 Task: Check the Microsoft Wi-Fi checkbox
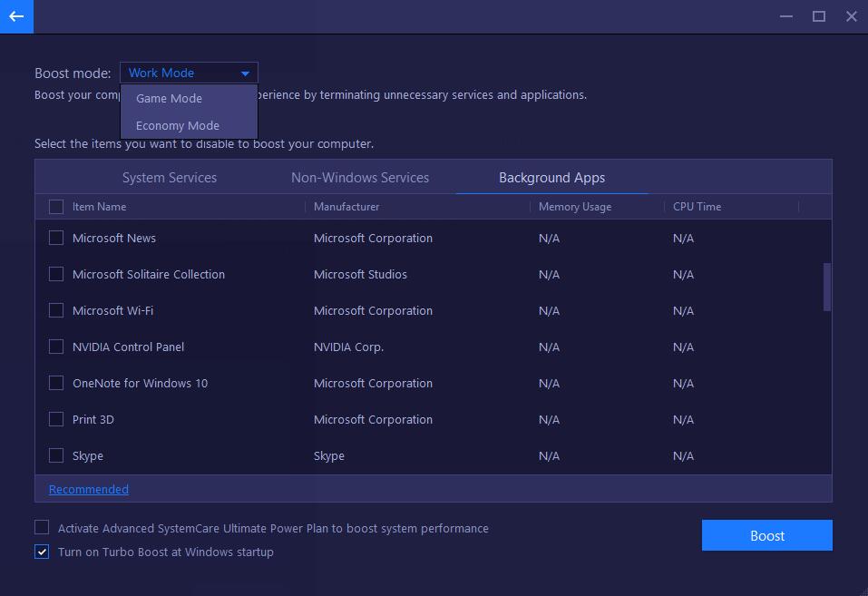tap(56, 310)
